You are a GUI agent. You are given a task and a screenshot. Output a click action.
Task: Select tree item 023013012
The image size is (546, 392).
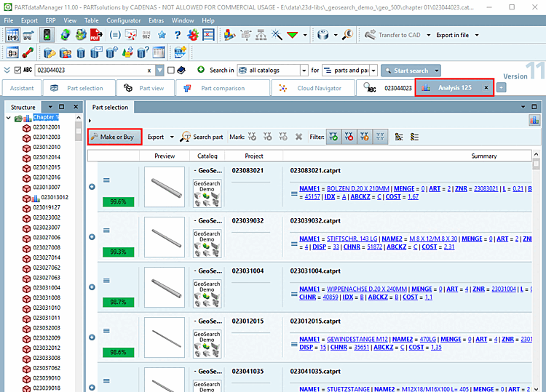[55, 197]
